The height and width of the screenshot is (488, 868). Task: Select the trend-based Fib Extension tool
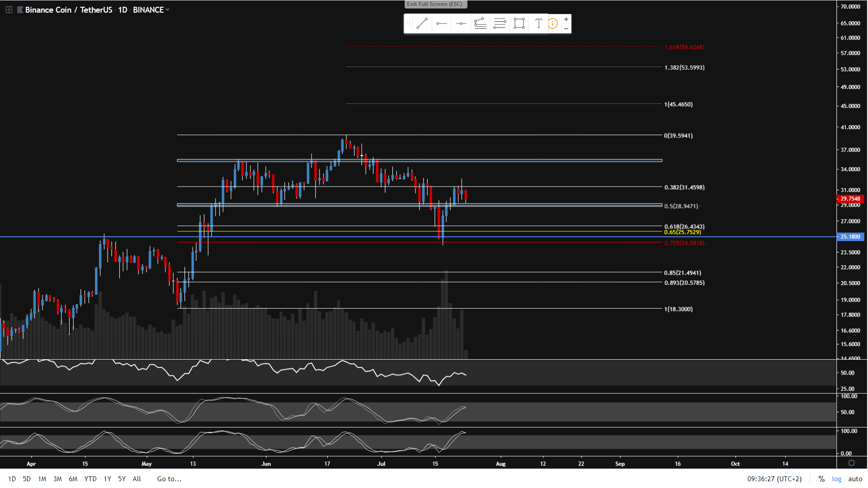[x=480, y=23]
